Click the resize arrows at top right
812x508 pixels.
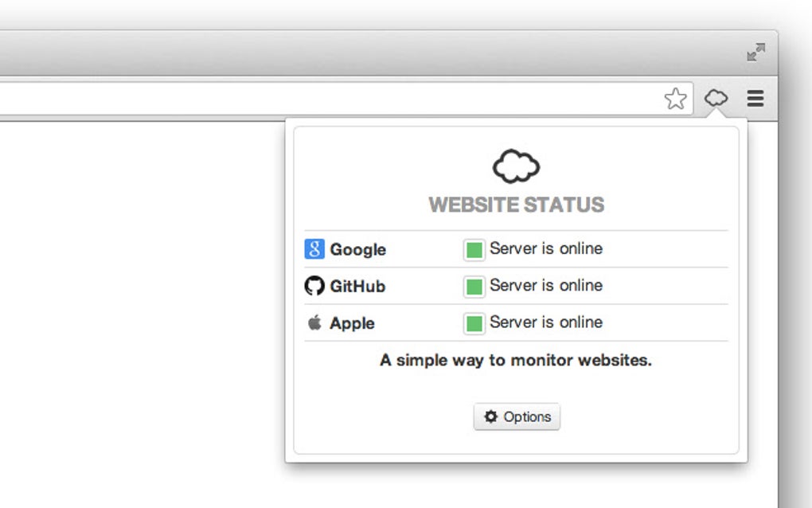[x=755, y=53]
